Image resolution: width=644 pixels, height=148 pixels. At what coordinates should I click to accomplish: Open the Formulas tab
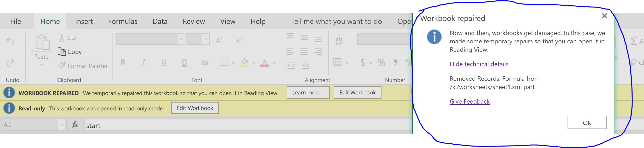pos(123,21)
